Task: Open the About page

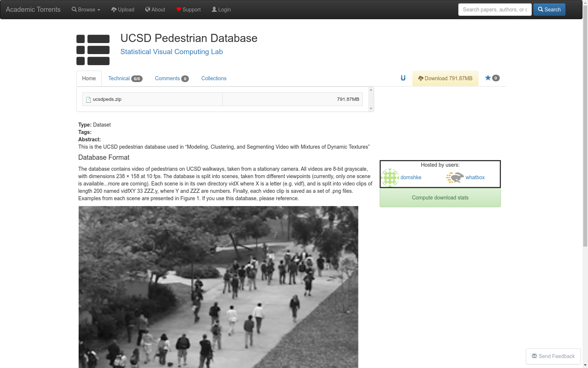Action: [x=155, y=10]
